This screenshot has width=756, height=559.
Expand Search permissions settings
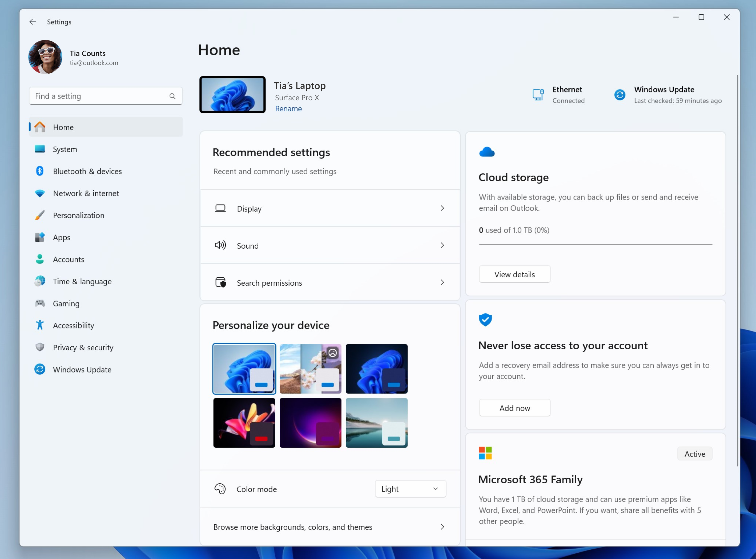pyautogui.click(x=443, y=282)
